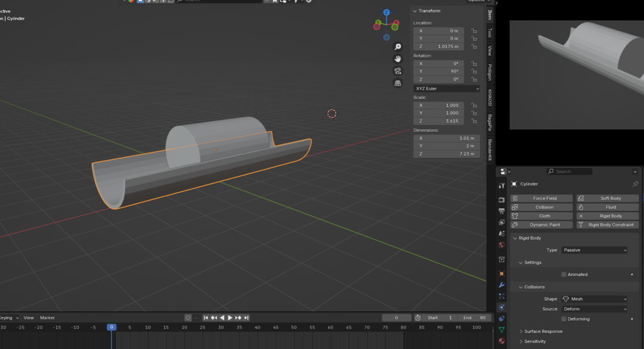This screenshot has width=644, height=349.
Task: Add Soft Body physics
Action: [x=608, y=198]
